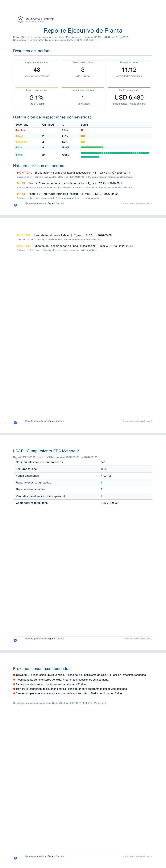This screenshot has width=166, height=868.
Task: Click 'Reporte generado con Septem Contrôle' on page 1
Action: pos(45,203)
